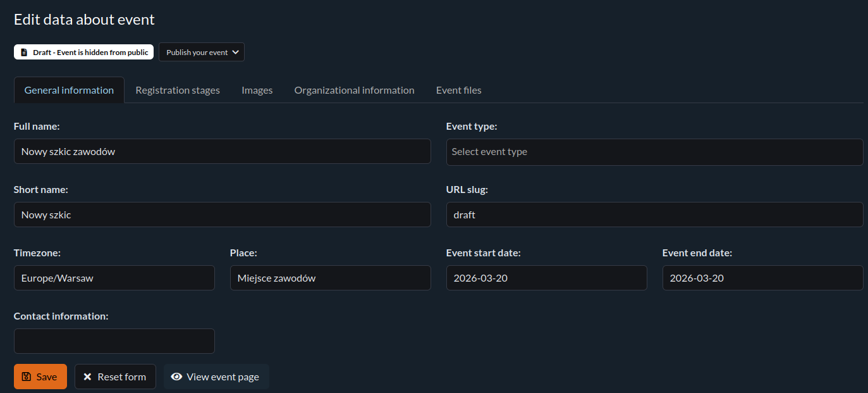The width and height of the screenshot is (868, 393).
Task: Open the View event page link
Action: click(x=216, y=377)
